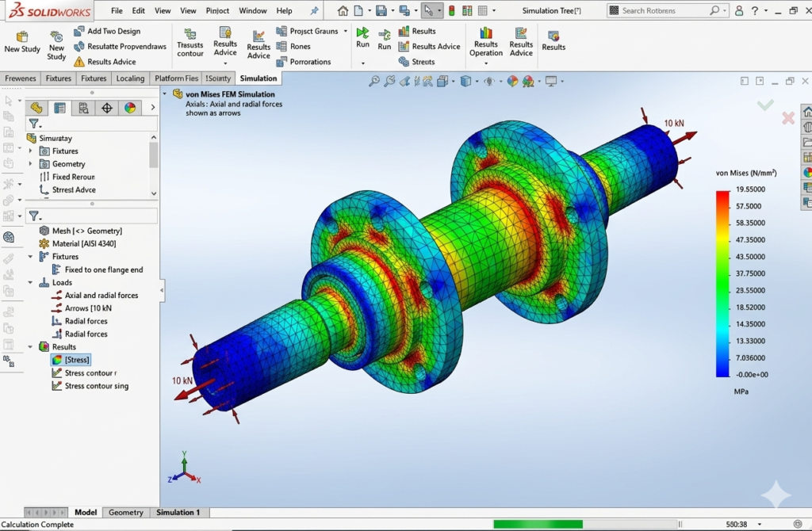Open the crosshair target tab in the left panel

(x=107, y=108)
